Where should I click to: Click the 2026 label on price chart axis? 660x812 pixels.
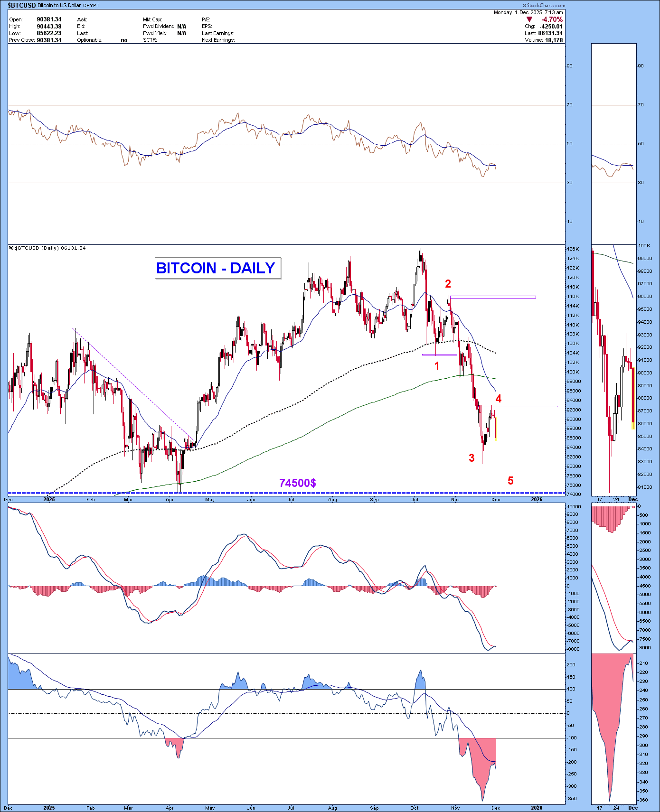click(x=537, y=499)
